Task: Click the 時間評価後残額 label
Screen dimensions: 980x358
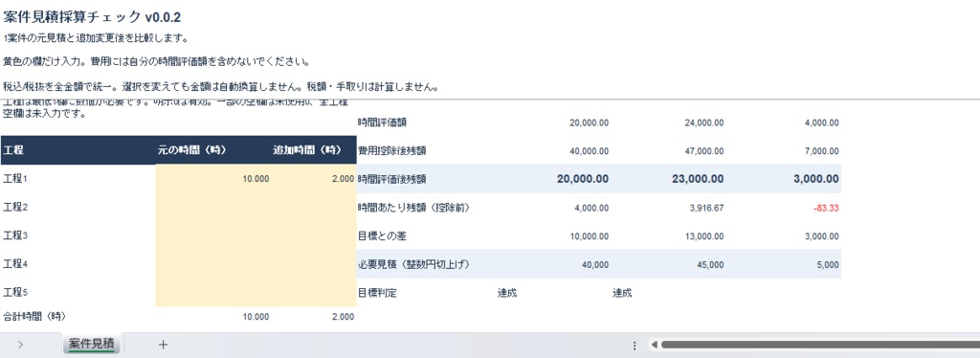Action: [x=391, y=179]
